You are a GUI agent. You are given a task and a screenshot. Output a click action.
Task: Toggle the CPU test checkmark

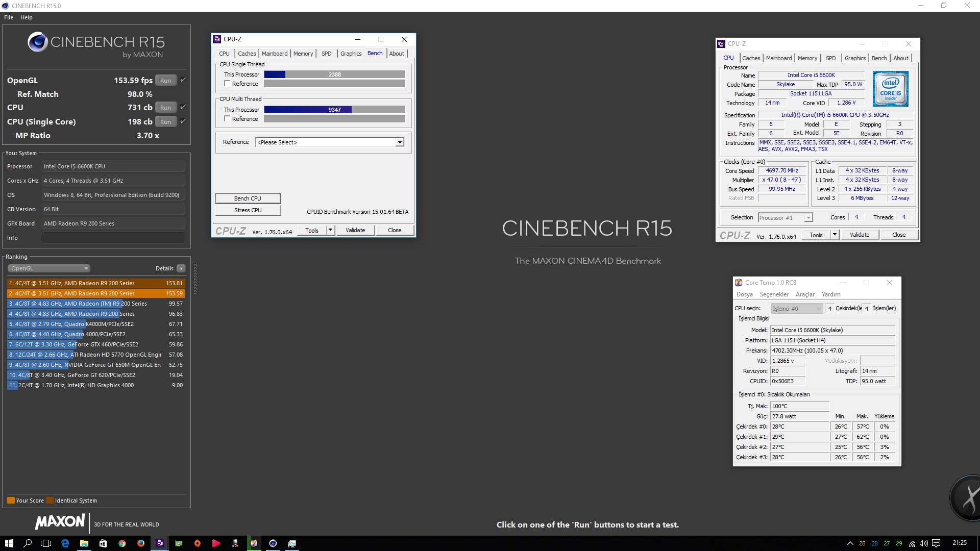pos(183,107)
